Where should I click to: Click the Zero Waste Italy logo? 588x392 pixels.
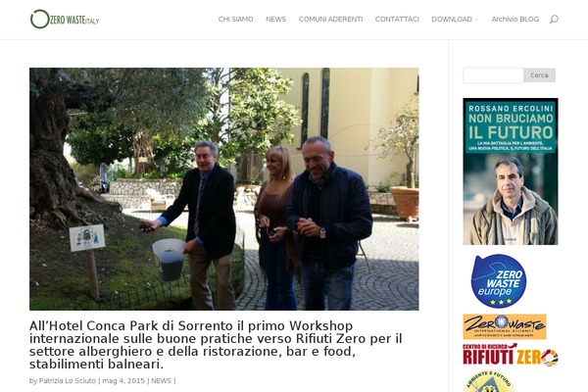[65, 20]
